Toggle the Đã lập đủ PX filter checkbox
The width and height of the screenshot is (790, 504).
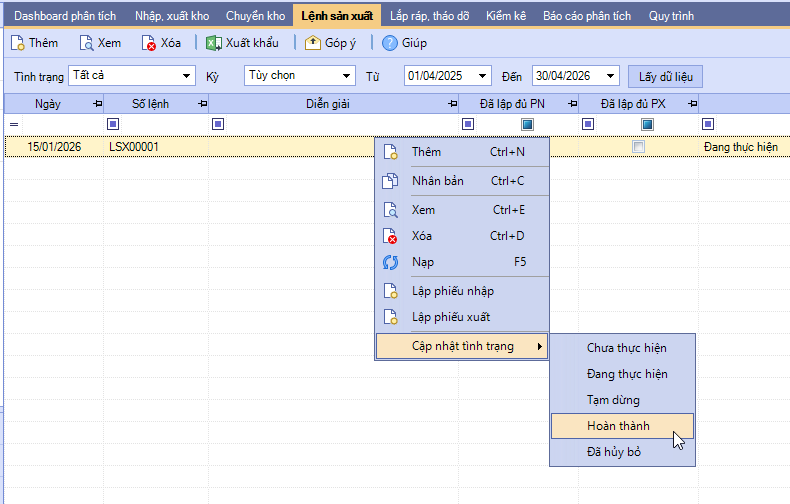pos(647,124)
